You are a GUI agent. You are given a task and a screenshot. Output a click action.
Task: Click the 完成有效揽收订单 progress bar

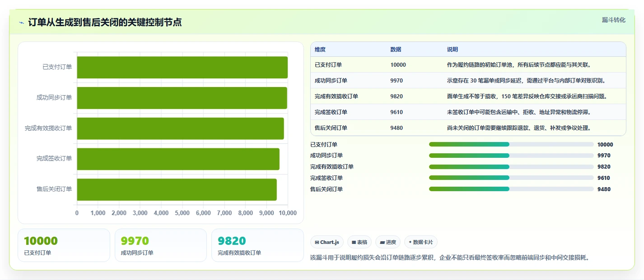click(511, 167)
